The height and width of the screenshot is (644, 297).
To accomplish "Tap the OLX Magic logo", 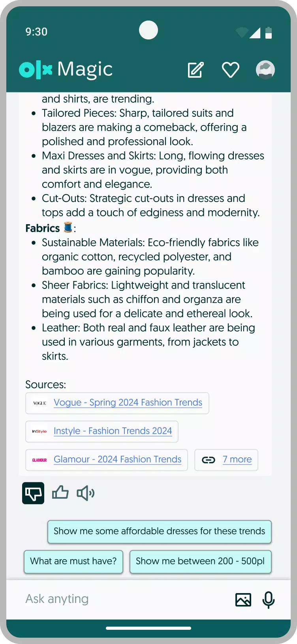I will coord(66,70).
